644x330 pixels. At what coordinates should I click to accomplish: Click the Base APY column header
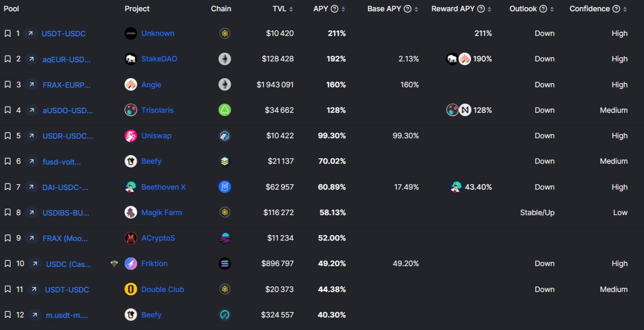[x=384, y=9]
